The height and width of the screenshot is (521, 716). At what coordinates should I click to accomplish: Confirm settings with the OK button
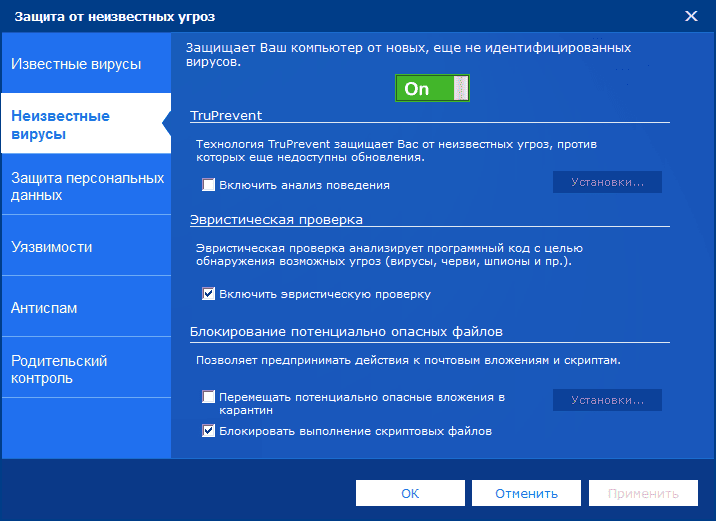pyautogui.click(x=410, y=493)
